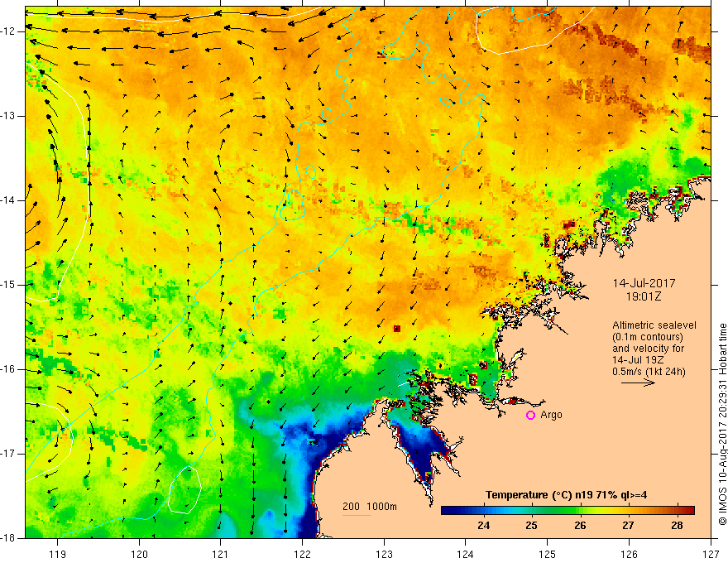Screen dimensions: 728x563
Task: Click the Argo label text
Action: click(551, 415)
